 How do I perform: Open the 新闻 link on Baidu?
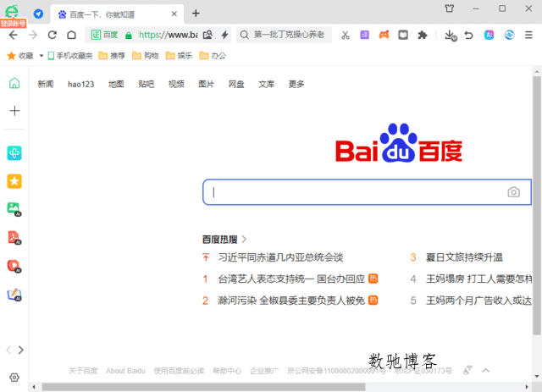45,84
